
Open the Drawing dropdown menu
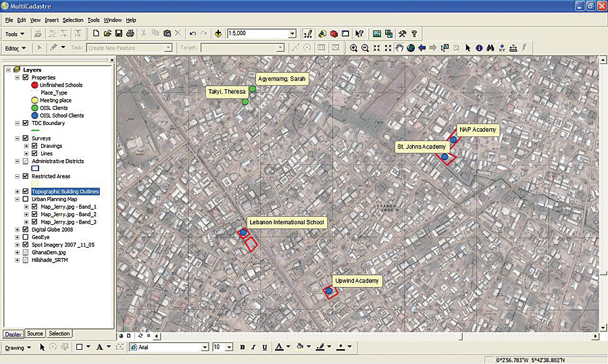click(18, 348)
